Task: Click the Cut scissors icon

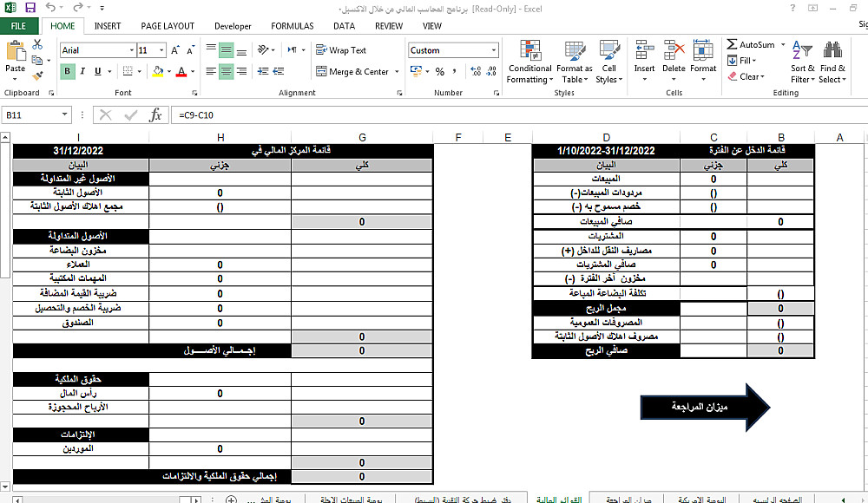Action: pos(37,45)
